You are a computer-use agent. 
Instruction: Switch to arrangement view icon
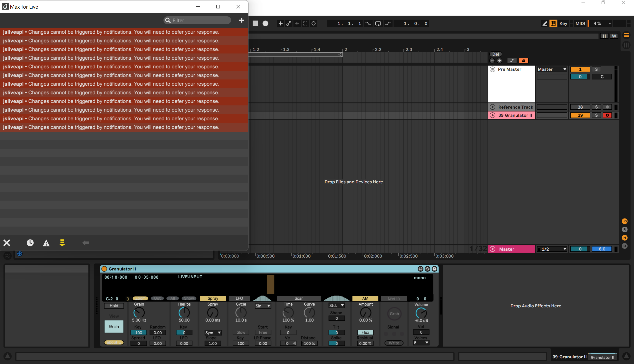[x=626, y=35]
